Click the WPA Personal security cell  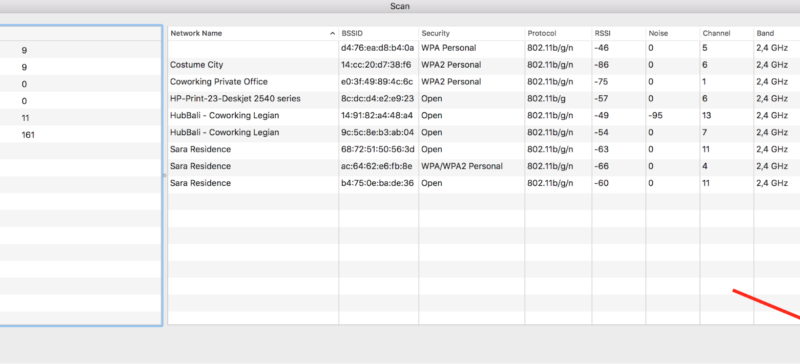coord(448,48)
